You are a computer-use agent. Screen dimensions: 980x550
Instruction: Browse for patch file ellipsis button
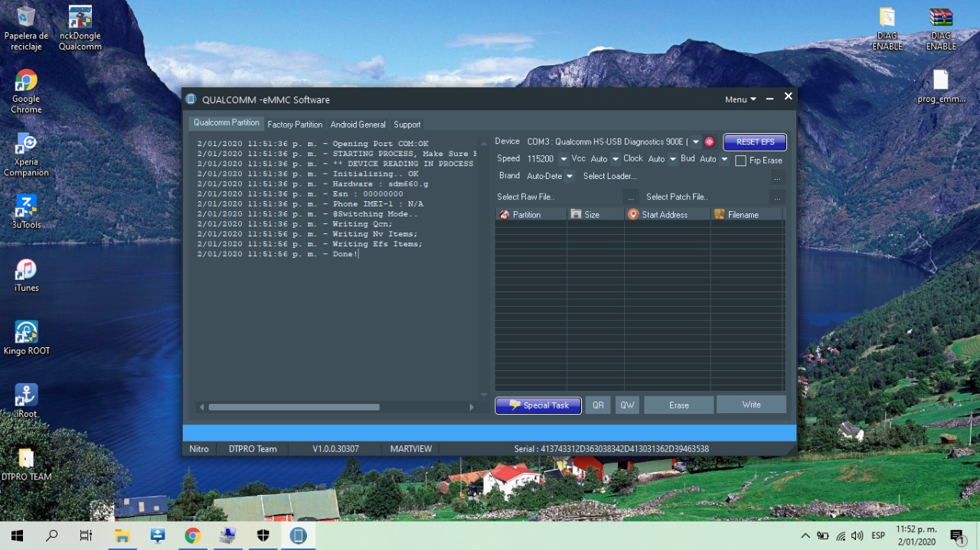pos(777,197)
